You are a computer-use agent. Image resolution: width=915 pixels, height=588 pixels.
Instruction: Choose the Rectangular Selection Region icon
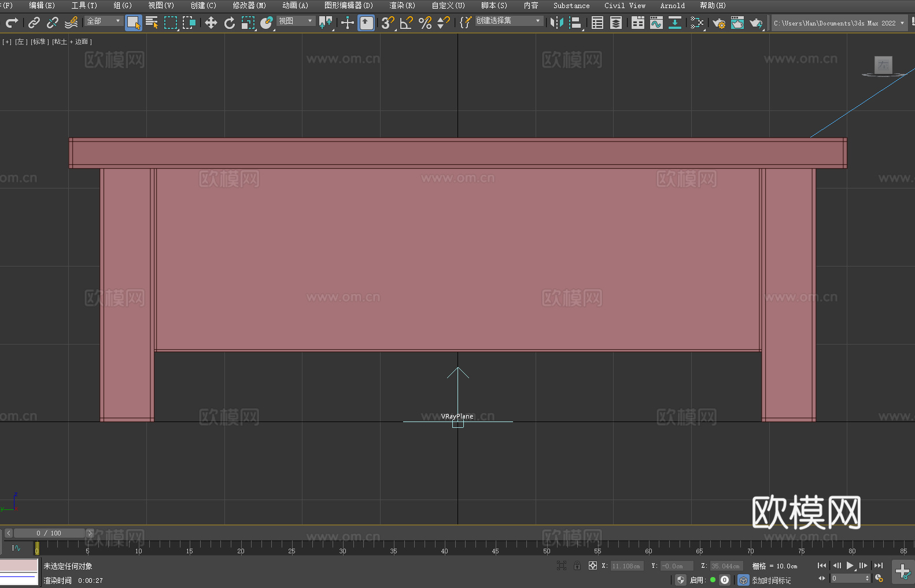point(171,23)
